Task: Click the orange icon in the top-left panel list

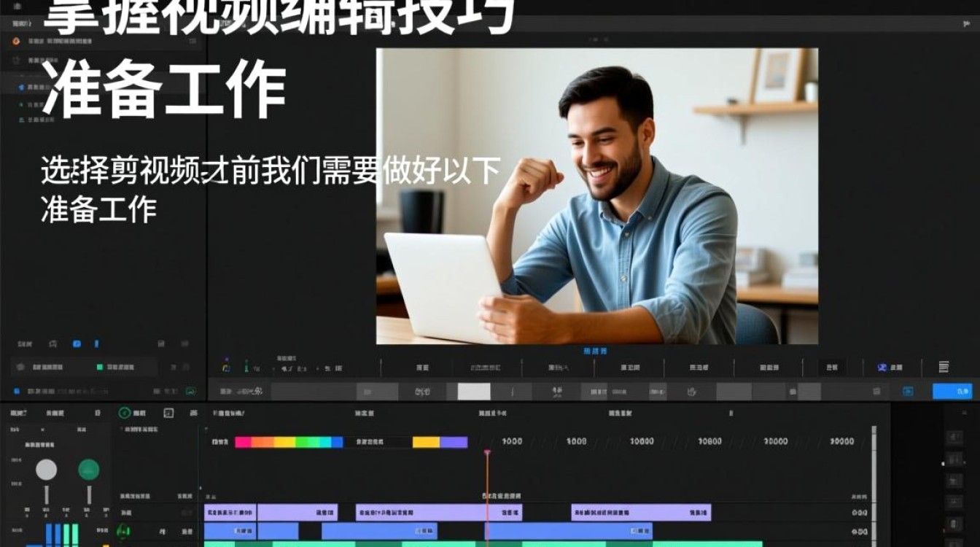Action: 15,42
